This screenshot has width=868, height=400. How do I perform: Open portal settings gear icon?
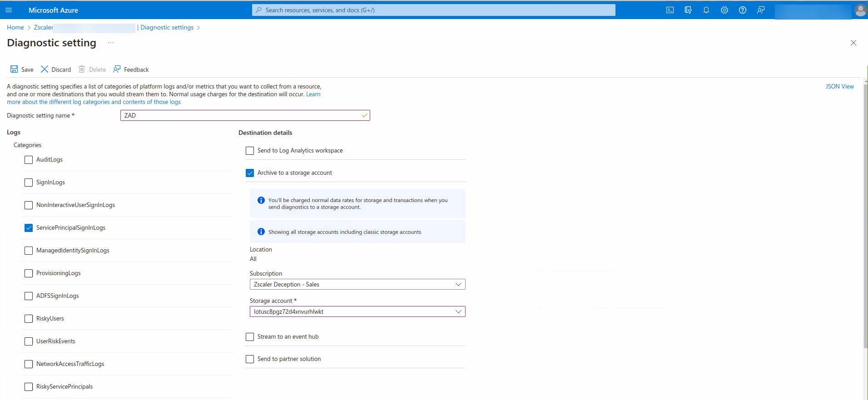(724, 10)
